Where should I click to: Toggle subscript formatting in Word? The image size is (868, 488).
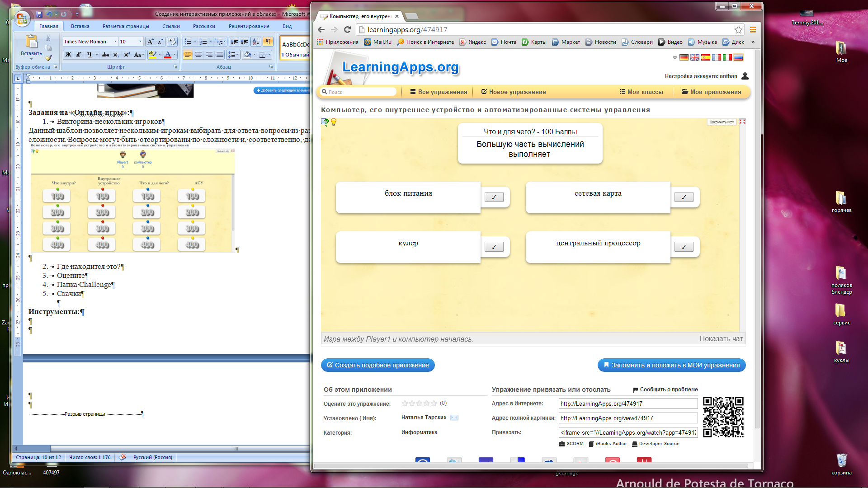(116, 55)
